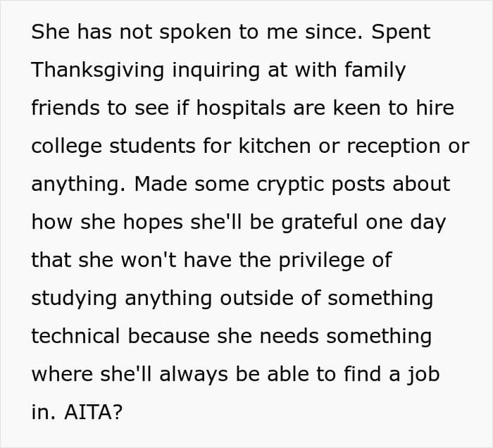Click the word "technical"

click(77, 336)
